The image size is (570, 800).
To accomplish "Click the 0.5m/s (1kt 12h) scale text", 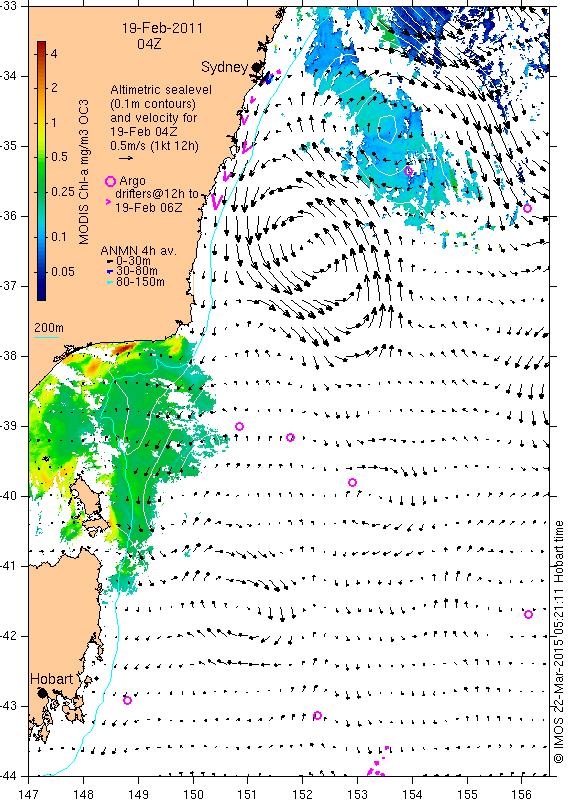I will click(x=154, y=145).
